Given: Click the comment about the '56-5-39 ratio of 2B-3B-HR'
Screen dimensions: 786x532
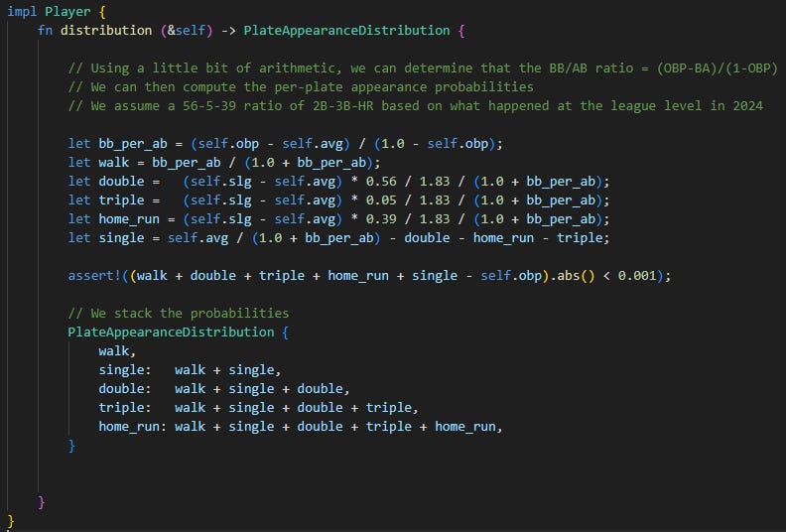Looking at the screenshot, I should (416, 106).
